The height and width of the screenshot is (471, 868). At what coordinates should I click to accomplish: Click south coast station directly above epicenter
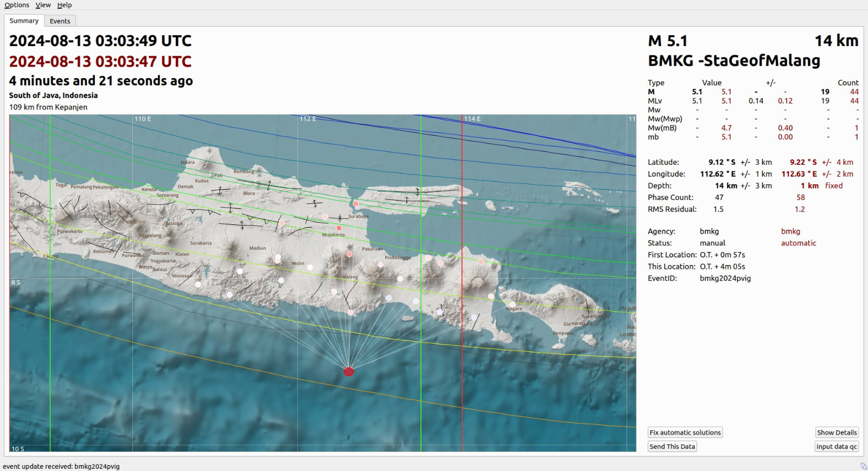[x=350, y=312]
